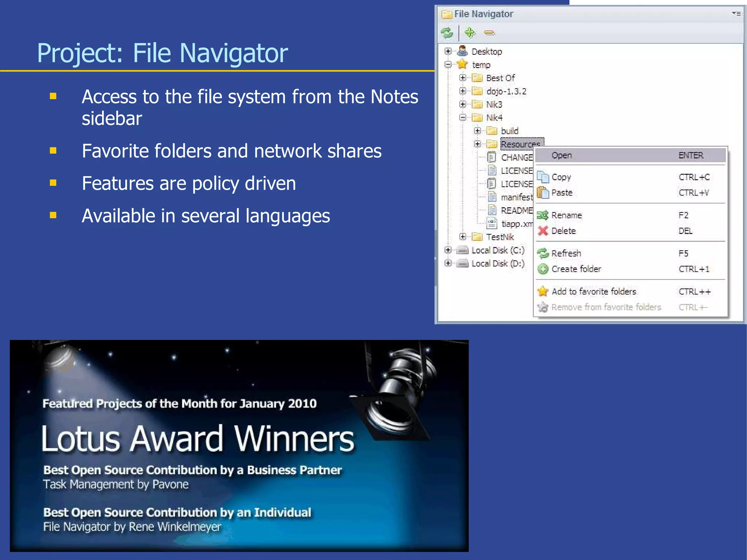Choose Refresh from the context menu

[x=631, y=253]
